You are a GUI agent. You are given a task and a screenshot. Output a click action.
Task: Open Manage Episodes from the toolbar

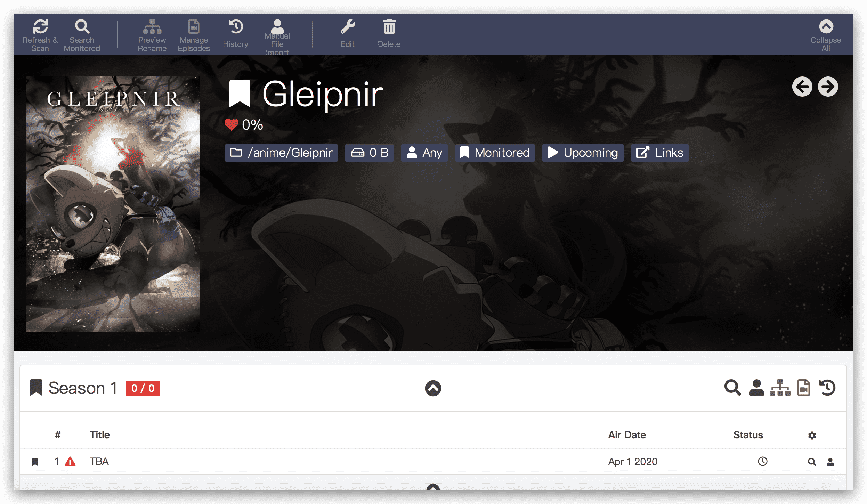tap(194, 35)
